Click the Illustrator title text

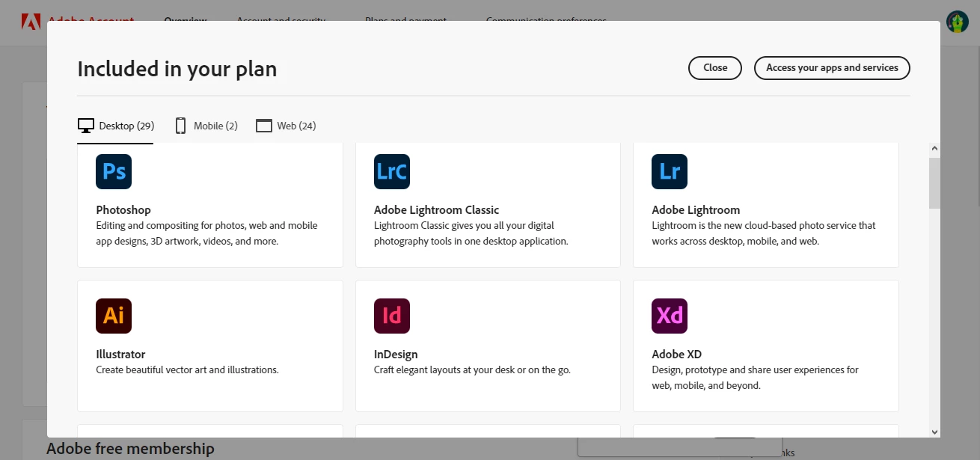120,355
